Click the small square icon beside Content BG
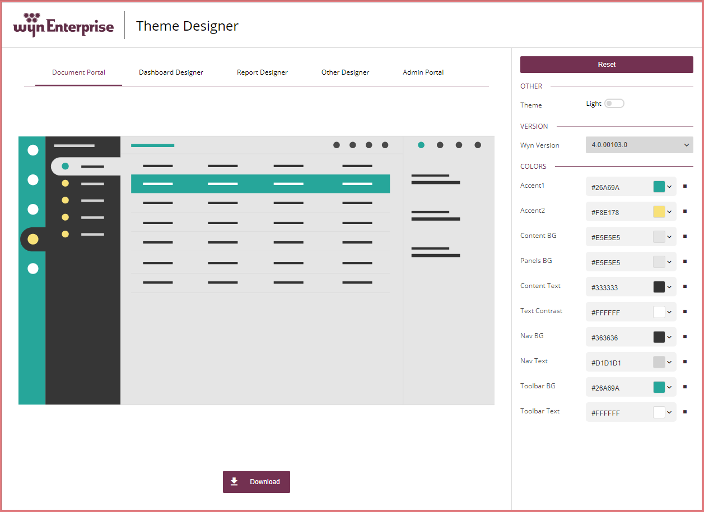Viewport: 704px width, 512px height. click(x=685, y=236)
